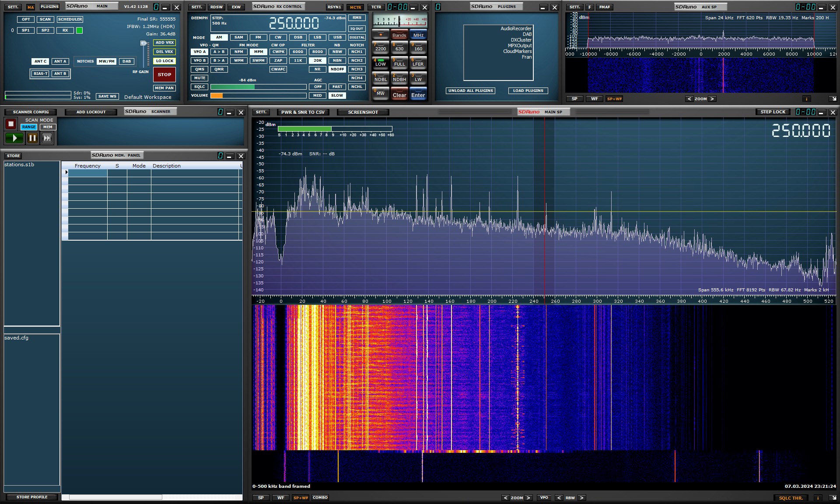Switch MAIN SP to the COMBO view
The image size is (840, 504).
(x=320, y=498)
